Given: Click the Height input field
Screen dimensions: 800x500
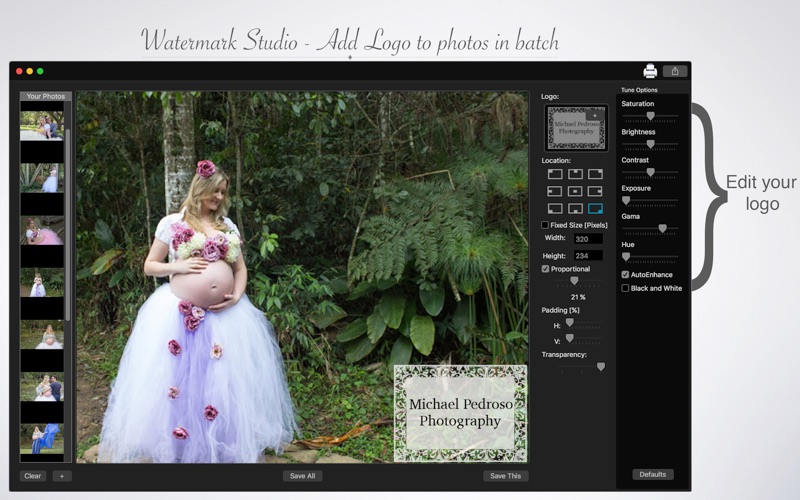Looking at the screenshot, I should pos(588,256).
